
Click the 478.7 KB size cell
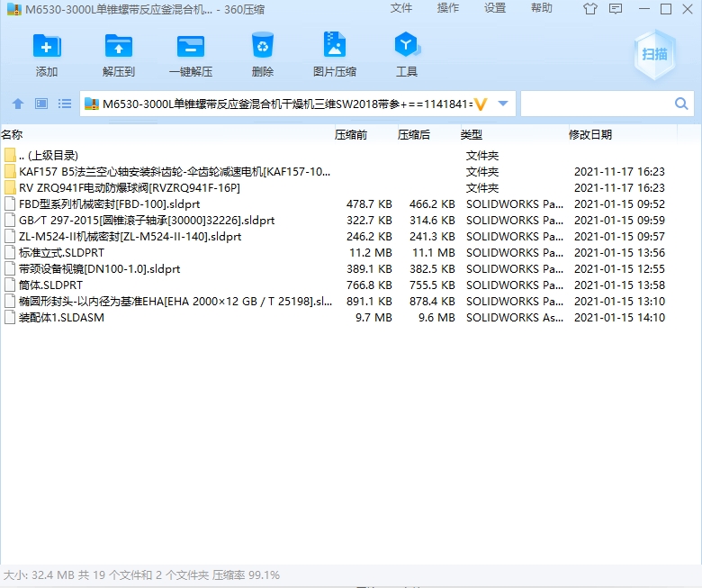point(369,204)
